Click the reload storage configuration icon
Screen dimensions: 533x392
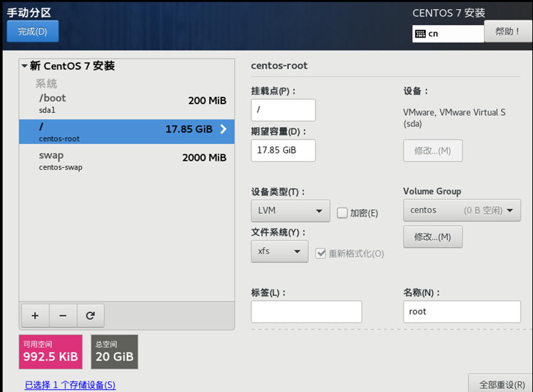(x=91, y=316)
